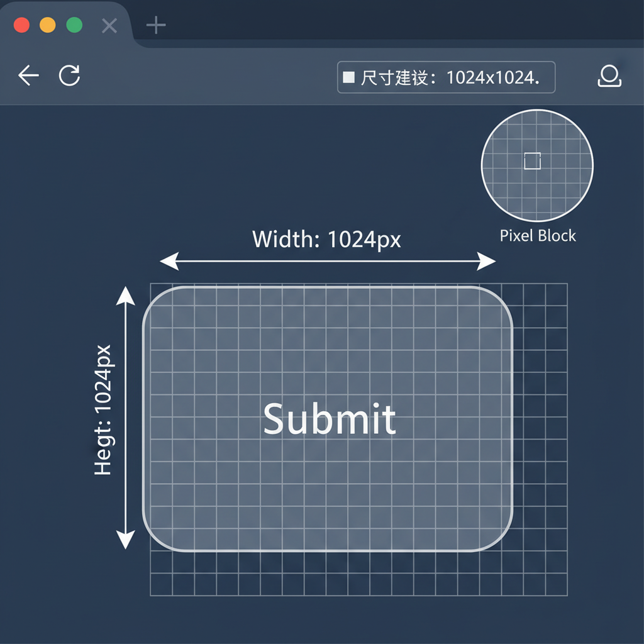
Task: Maximize the window with the green button
Action: 74,25
